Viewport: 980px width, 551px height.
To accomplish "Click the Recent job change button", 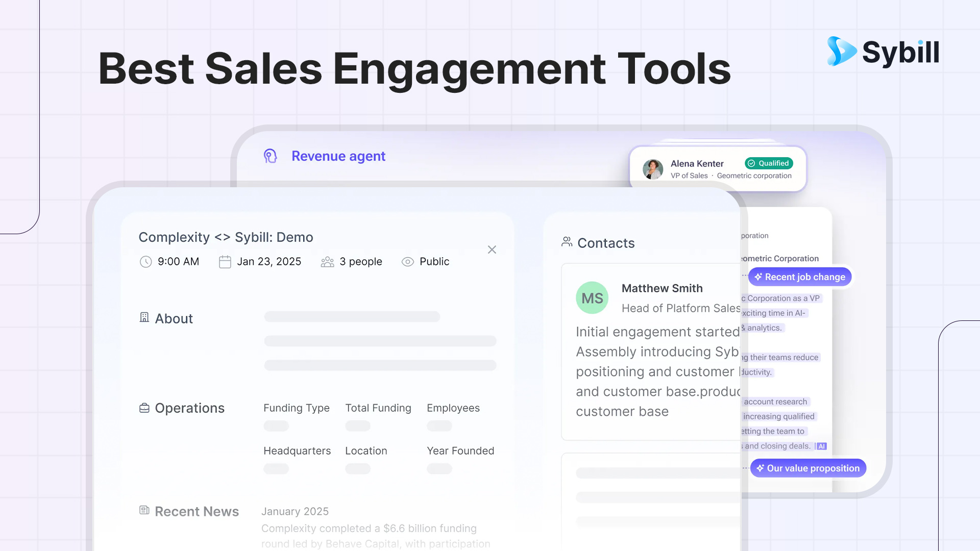I will pyautogui.click(x=800, y=277).
